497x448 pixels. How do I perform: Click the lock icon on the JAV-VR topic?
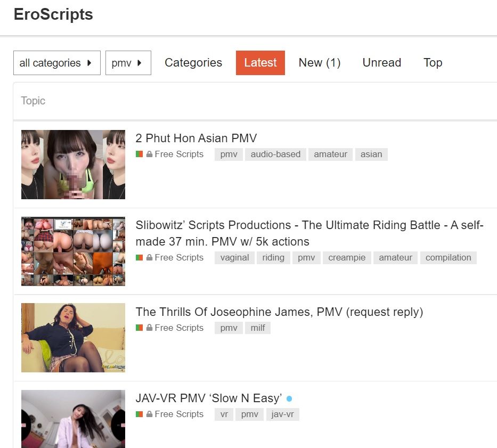click(150, 414)
